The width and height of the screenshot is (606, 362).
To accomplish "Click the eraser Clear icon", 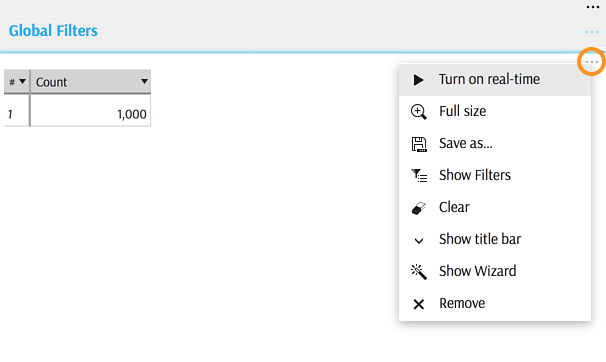I will (x=419, y=208).
